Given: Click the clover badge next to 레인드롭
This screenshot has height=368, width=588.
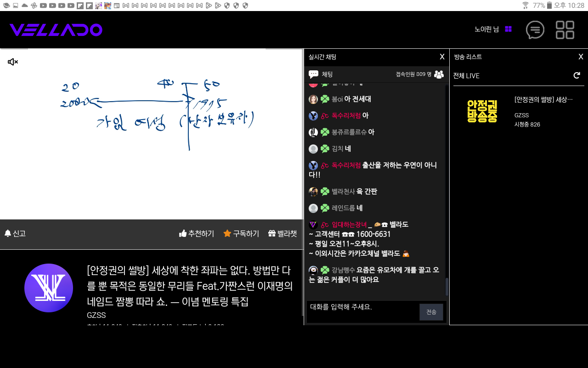Looking at the screenshot, I should 325,208.
